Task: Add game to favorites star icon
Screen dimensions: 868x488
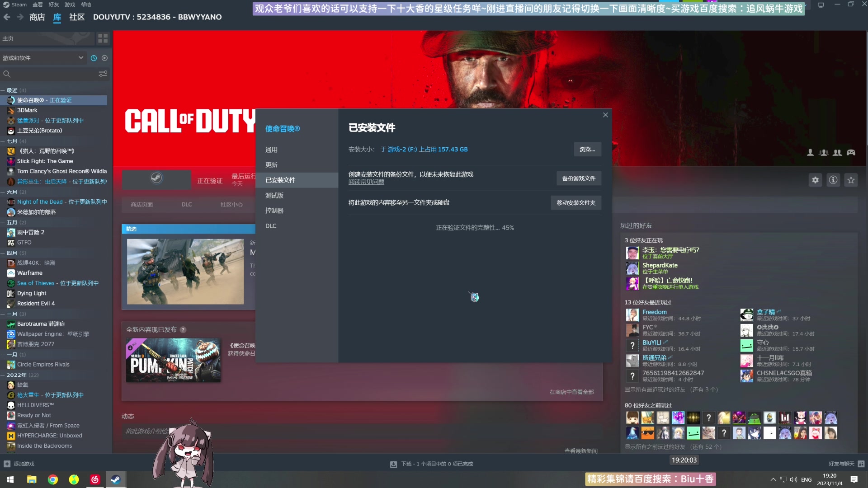Action: [851, 180]
